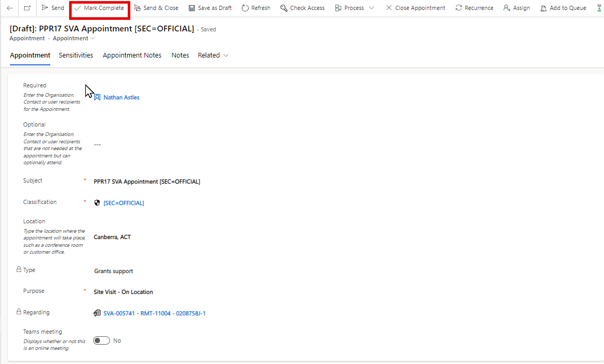Click lock icon next to Type
The height and width of the screenshot is (364, 604).
[18, 270]
